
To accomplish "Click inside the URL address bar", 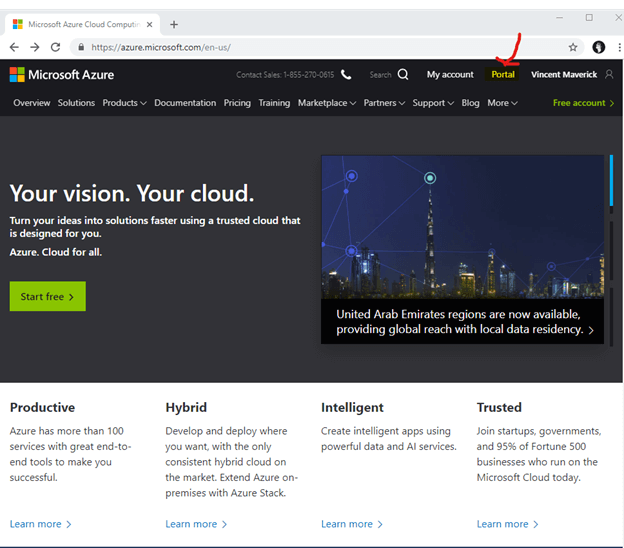I will point(326,47).
